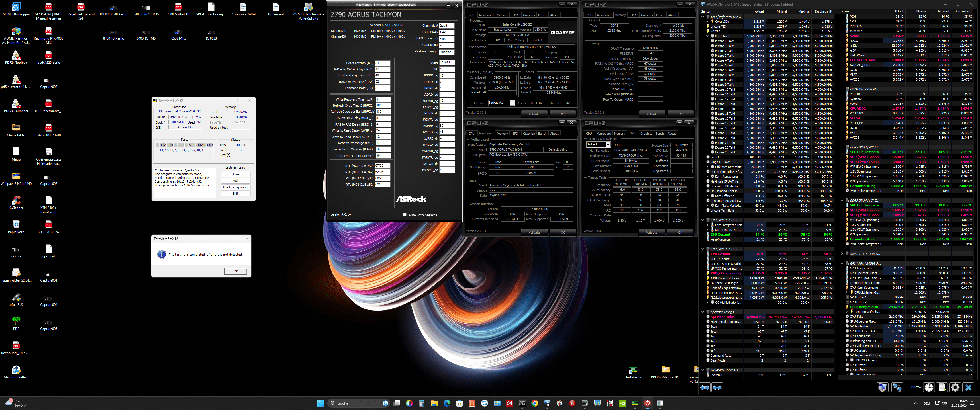This screenshot has height=410, width=980.
Task: Open HWiNFO sensor summary monitor icon
Action: tap(882, 388)
